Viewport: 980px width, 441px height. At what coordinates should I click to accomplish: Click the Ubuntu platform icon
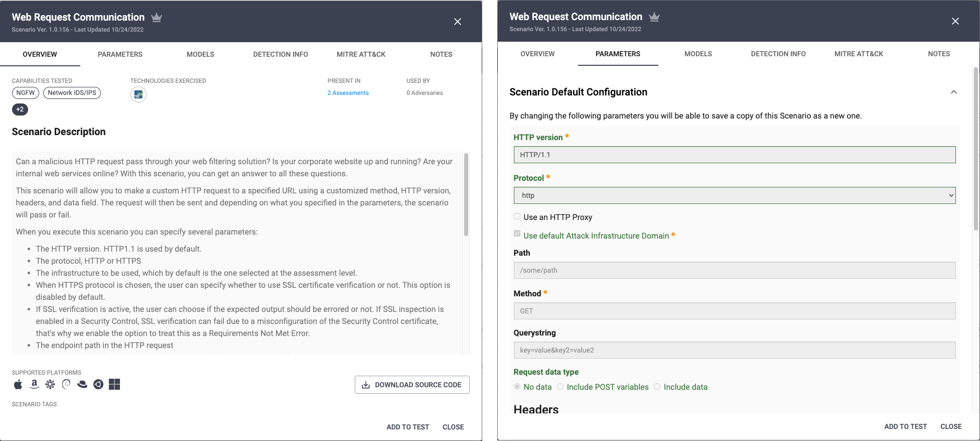click(98, 384)
